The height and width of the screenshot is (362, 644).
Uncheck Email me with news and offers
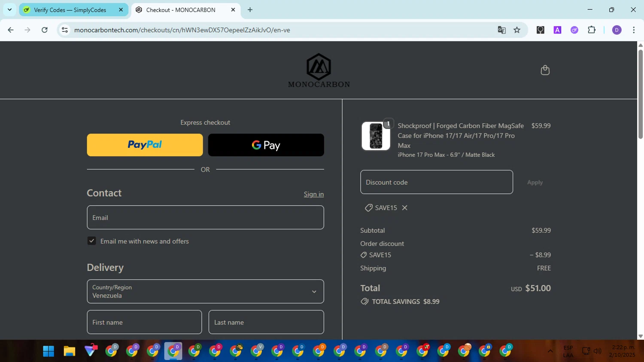[91, 241]
